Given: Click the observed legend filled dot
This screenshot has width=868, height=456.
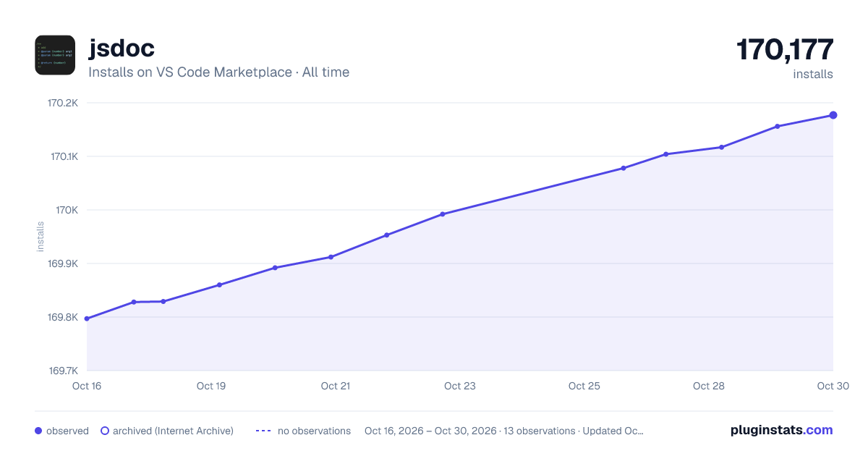Looking at the screenshot, I should point(38,431).
